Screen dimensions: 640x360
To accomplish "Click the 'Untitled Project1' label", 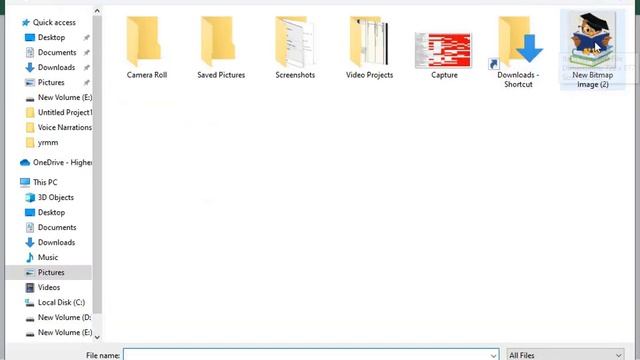I will (x=65, y=112).
